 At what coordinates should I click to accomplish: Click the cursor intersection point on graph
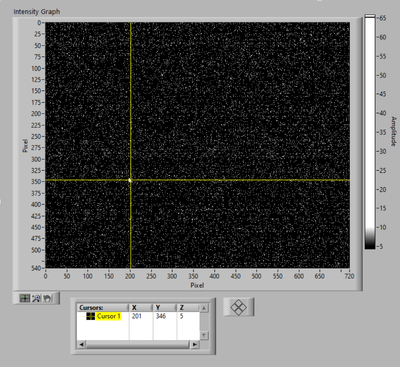click(130, 180)
